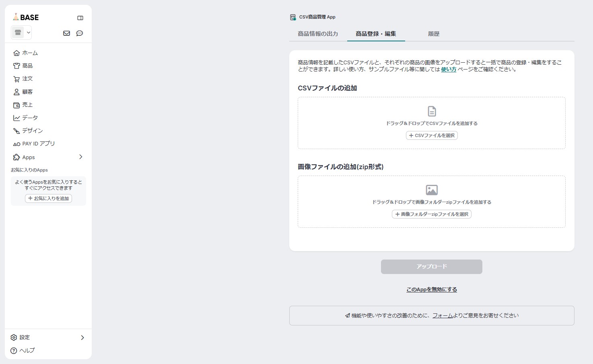
Task: Open ヘルプ in the sidebar
Action: click(x=23, y=350)
